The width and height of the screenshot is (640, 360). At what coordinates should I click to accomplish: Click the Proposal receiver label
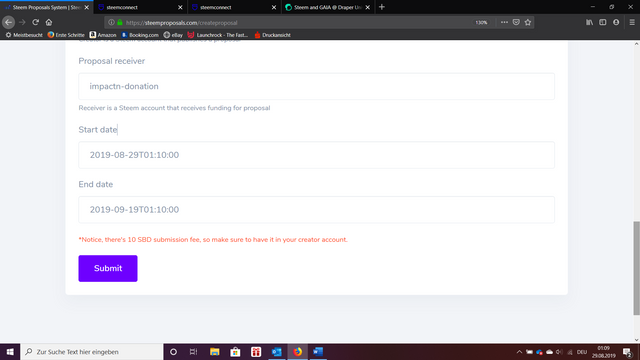click(111, 61)
